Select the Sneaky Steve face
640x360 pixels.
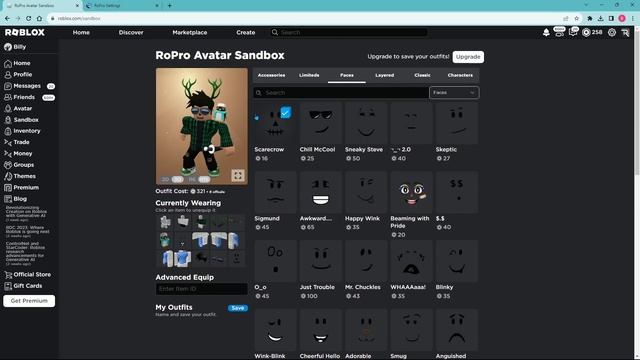366,123
